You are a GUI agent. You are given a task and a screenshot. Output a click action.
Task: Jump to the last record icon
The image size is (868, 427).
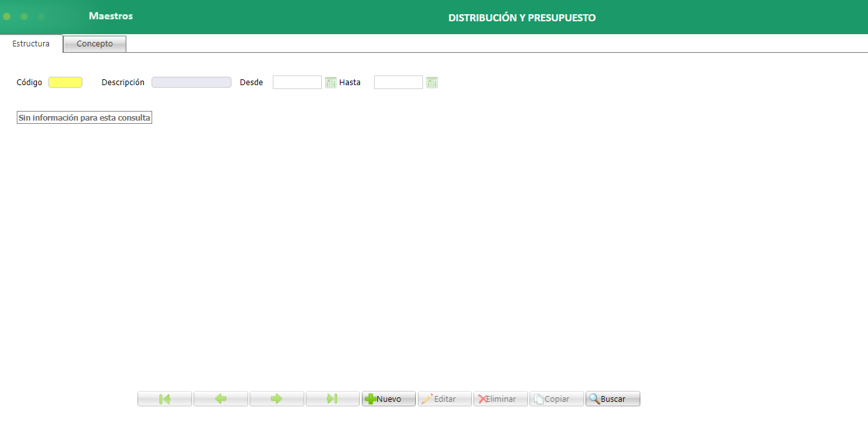333,398
